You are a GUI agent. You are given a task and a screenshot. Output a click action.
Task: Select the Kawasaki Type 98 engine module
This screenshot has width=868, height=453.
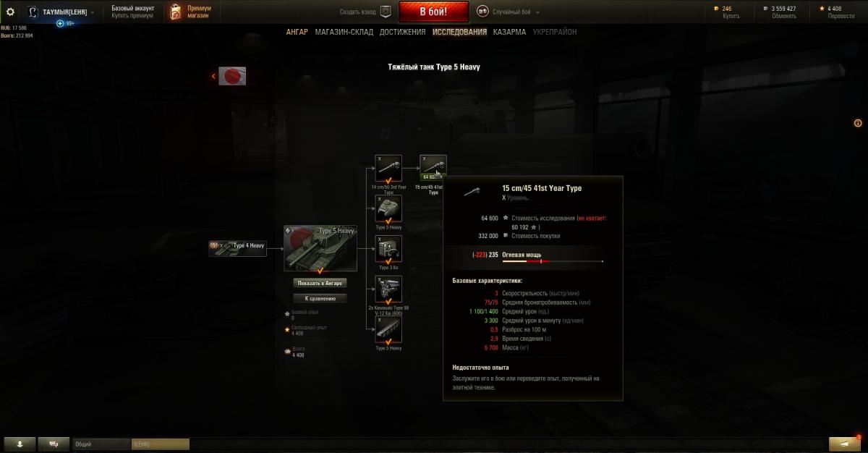388,289
